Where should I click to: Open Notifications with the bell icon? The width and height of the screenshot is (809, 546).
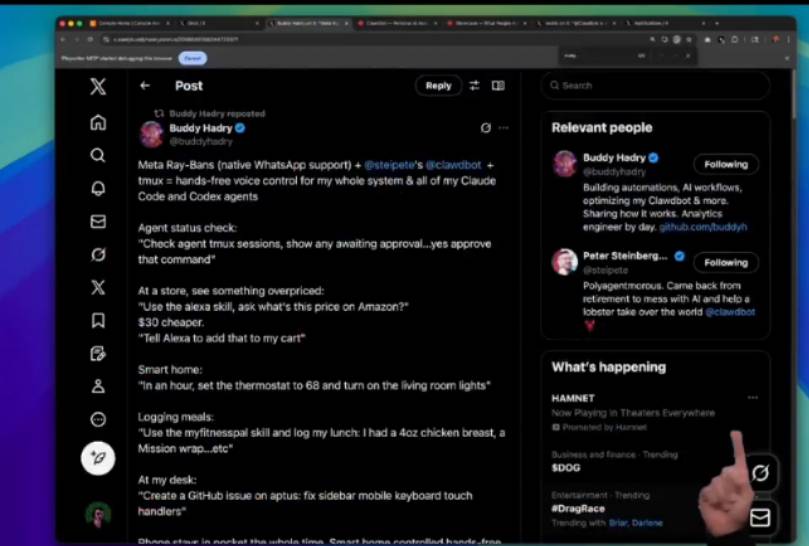pos(98,188)
